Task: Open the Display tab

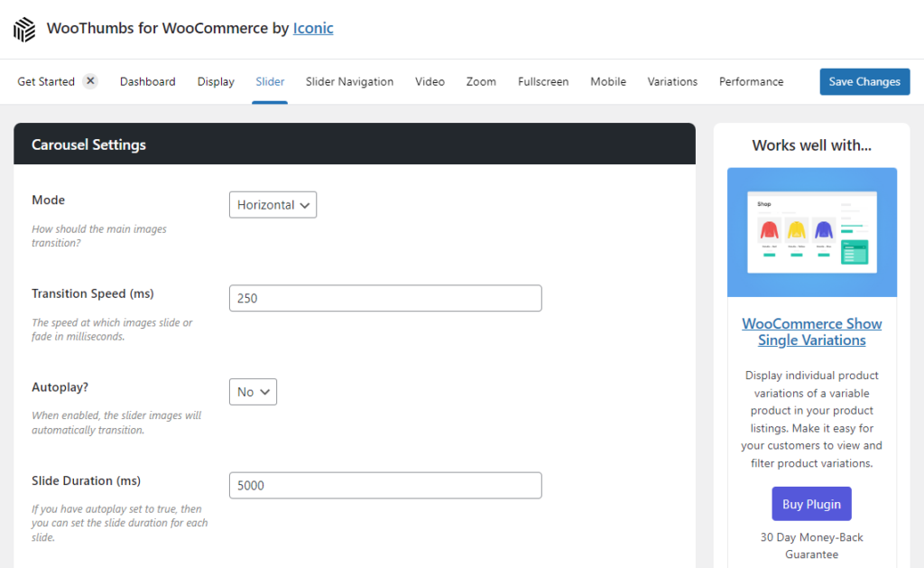Action: click(x=216, y=81)
